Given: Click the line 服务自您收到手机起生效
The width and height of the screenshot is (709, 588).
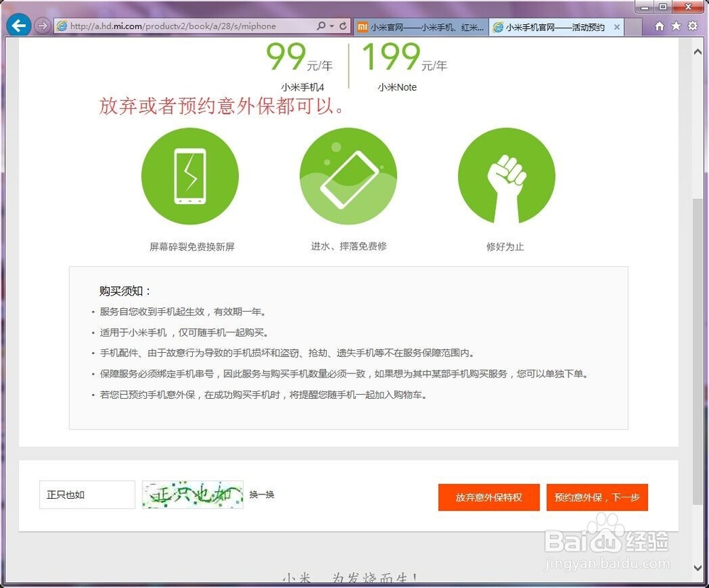Looking at the screenshot, I should [183, 312].
